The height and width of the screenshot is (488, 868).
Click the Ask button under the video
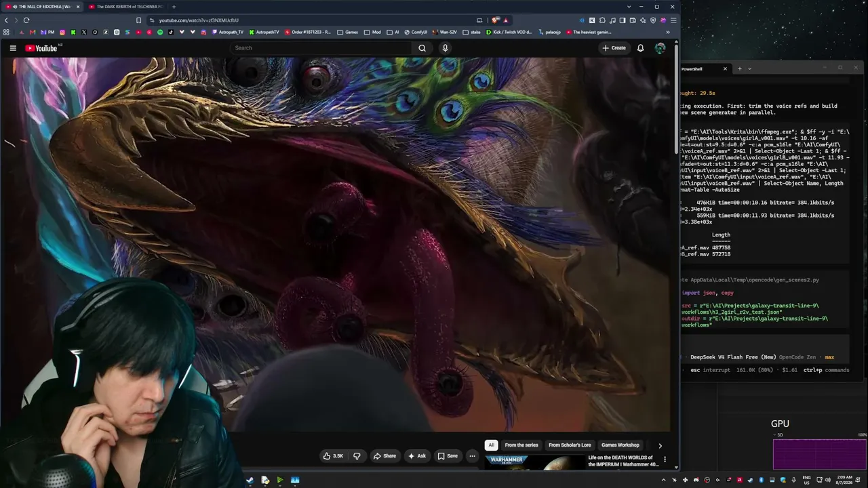pos(417,456)
